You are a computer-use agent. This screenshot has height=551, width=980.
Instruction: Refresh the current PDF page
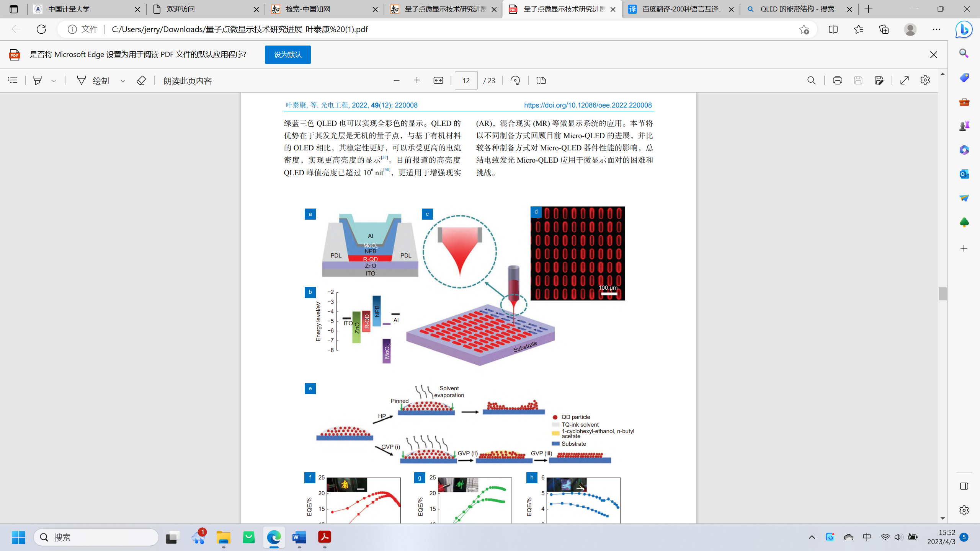point(41,29)
